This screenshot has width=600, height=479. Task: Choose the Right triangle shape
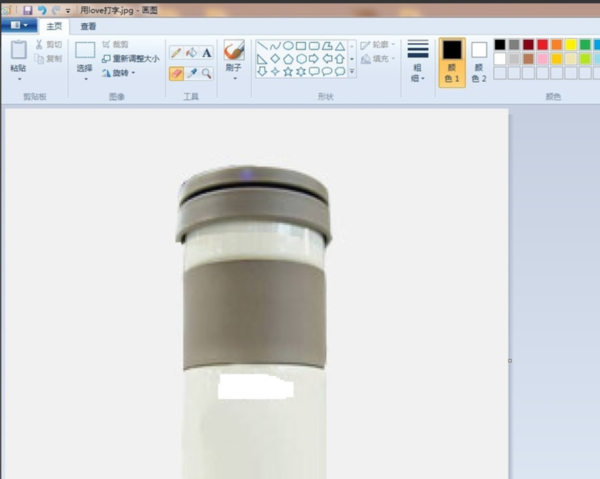262,59
